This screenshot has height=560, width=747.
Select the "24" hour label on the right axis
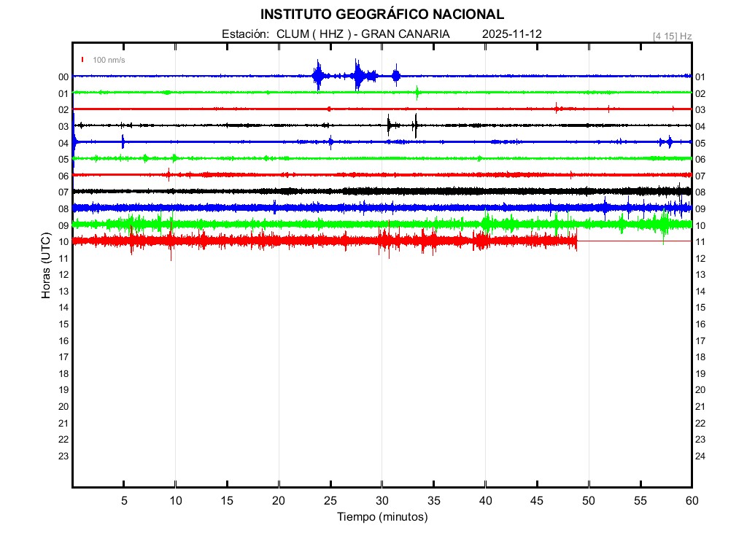point(700,456)
